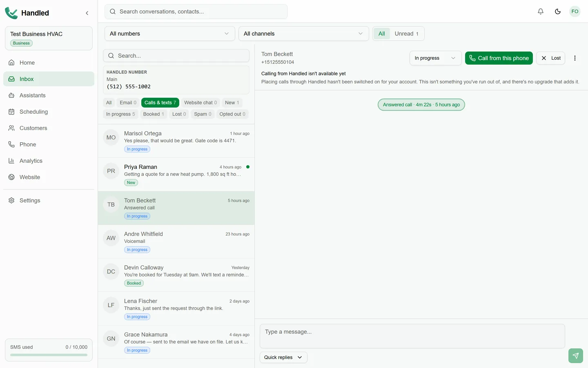Click PR avatar of Priya Raman
The image size is (588, 368).
[x=111, y=171]
